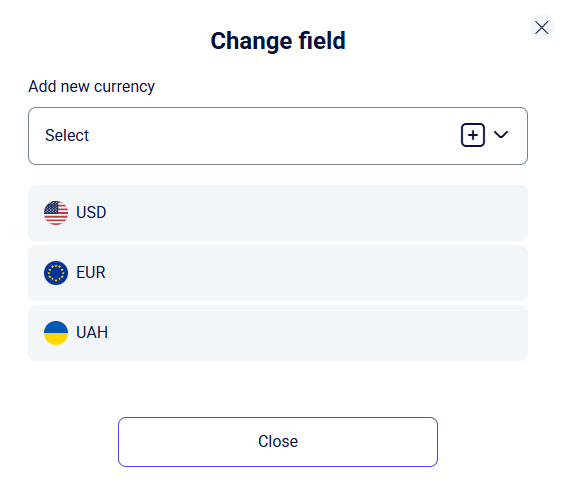The height and width of the screenshot is (485, 565).
Task: Select the UAH currency row
Action: (278, 333)
